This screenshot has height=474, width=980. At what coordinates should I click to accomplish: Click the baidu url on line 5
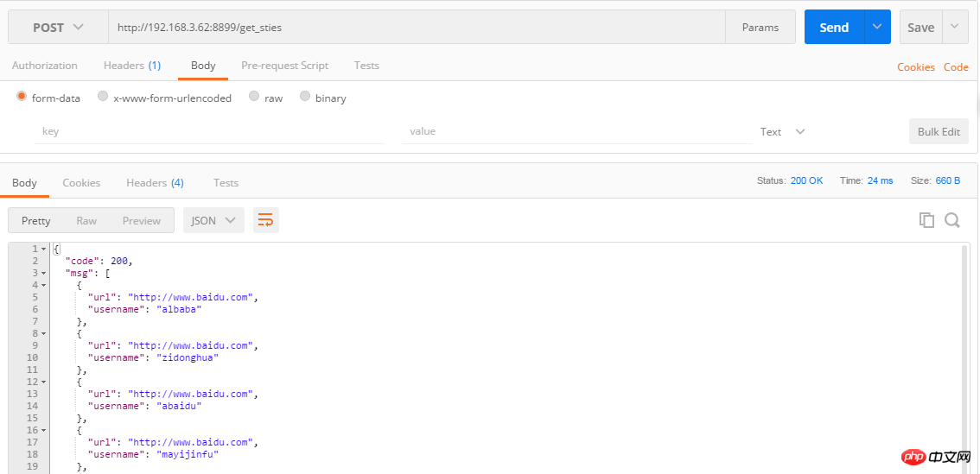click(191, 297)
